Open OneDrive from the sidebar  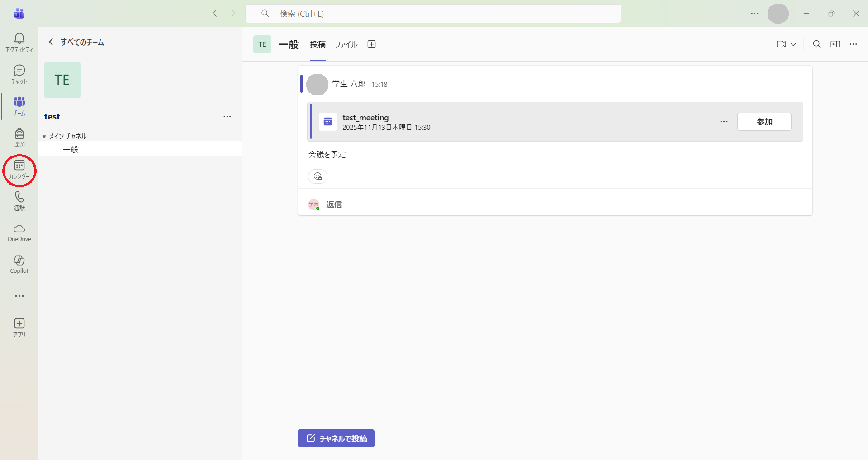click(x=19, y=232)
